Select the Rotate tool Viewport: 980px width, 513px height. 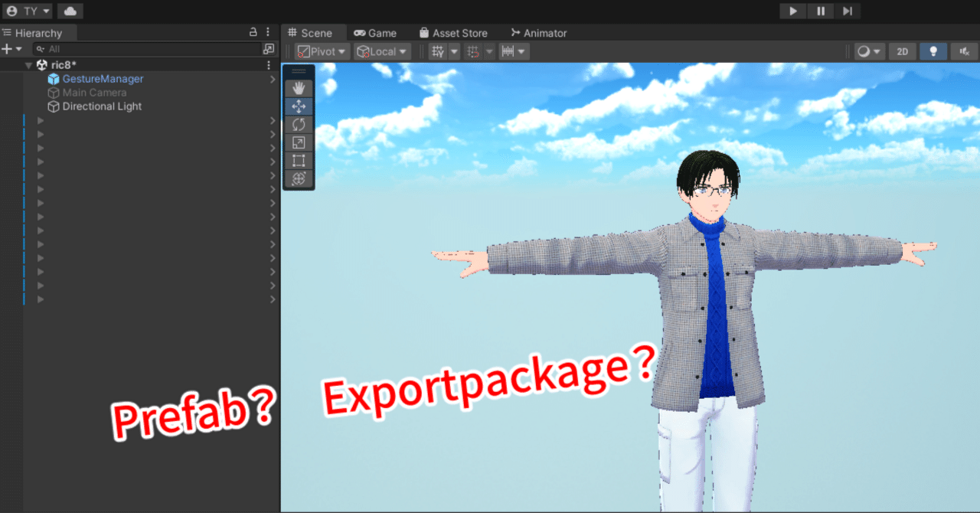[298, 124]
